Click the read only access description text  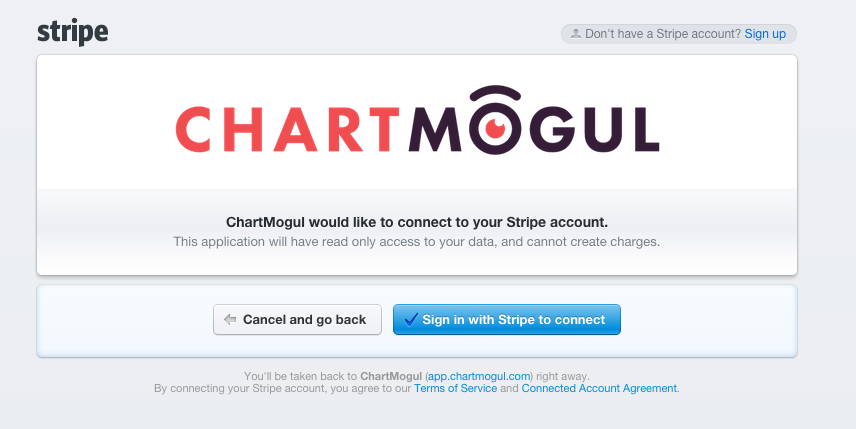tap(417, 241)
